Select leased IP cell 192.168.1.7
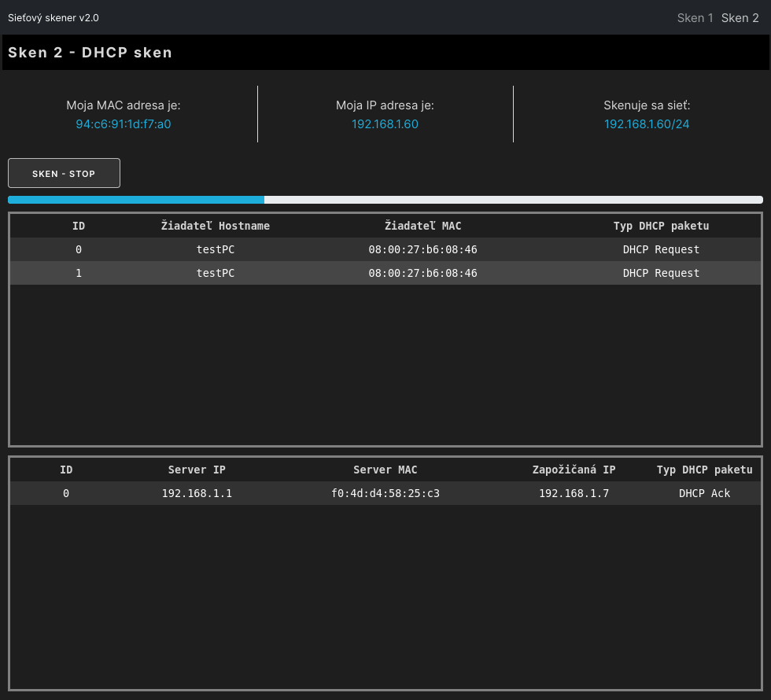Viewport: 771px width, 700px height. tap(574, 493)
